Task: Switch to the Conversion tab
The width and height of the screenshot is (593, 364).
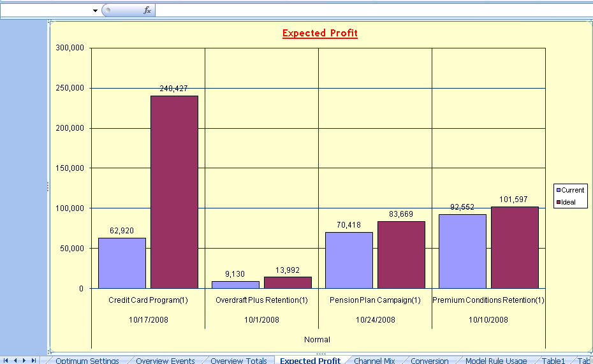Action: [x=429, y=361]
